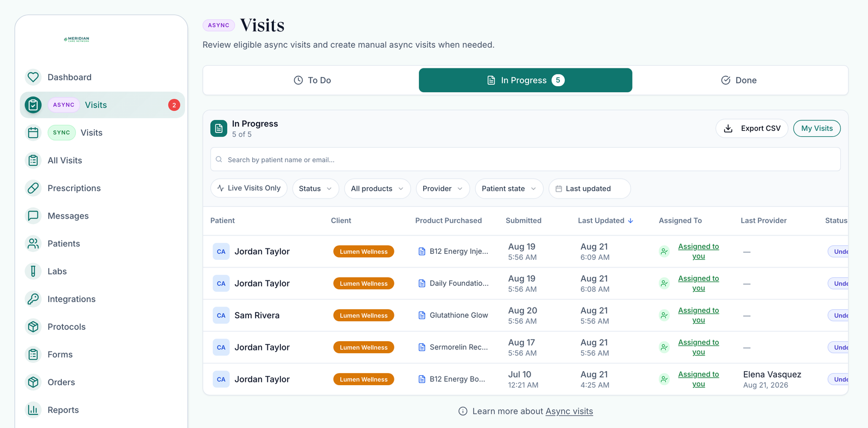
Task: Click the Labs test tube icon
Action: tap(33, 271)
